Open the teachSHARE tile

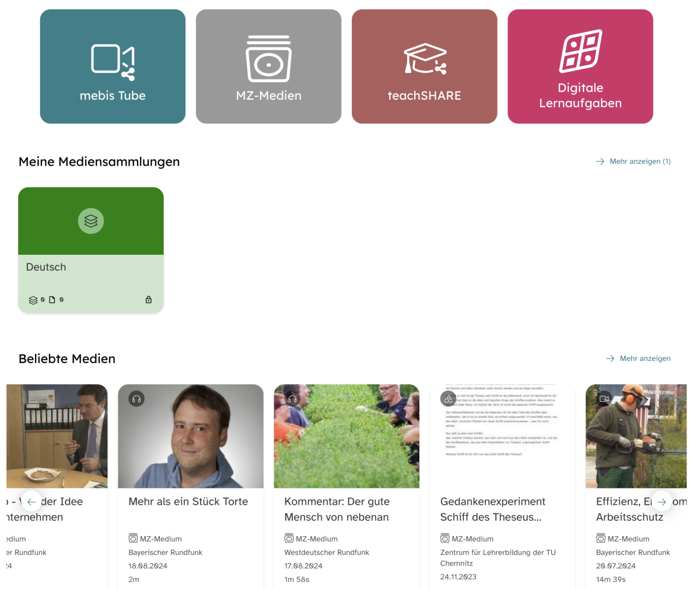pos(424,66)
